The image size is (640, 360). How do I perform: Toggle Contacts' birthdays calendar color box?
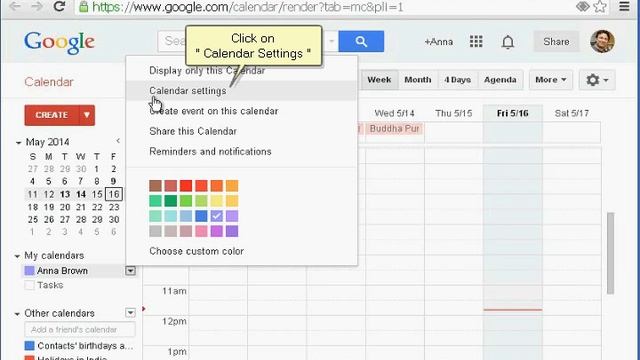[29, 346]
